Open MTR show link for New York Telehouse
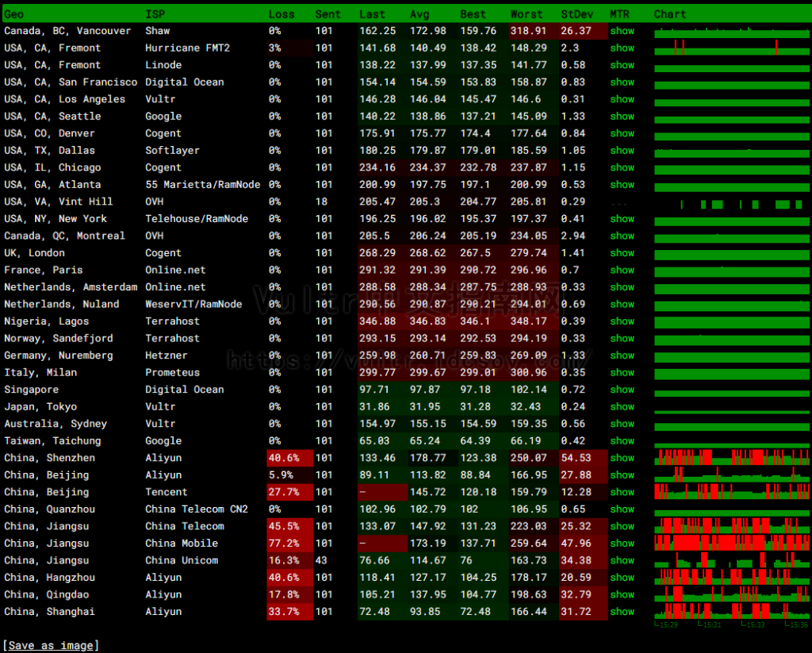Screen dimensions: 812x653 [622, 219]
